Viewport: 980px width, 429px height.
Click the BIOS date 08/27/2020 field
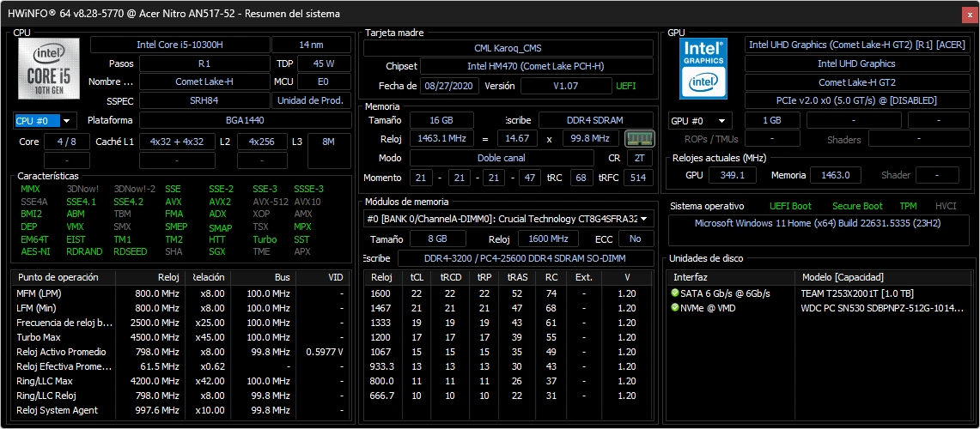tap(449, 86)
